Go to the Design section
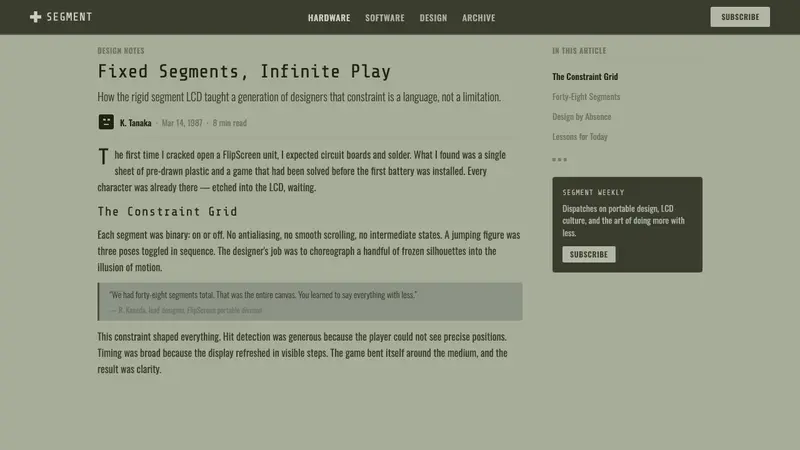 point(433,18)
